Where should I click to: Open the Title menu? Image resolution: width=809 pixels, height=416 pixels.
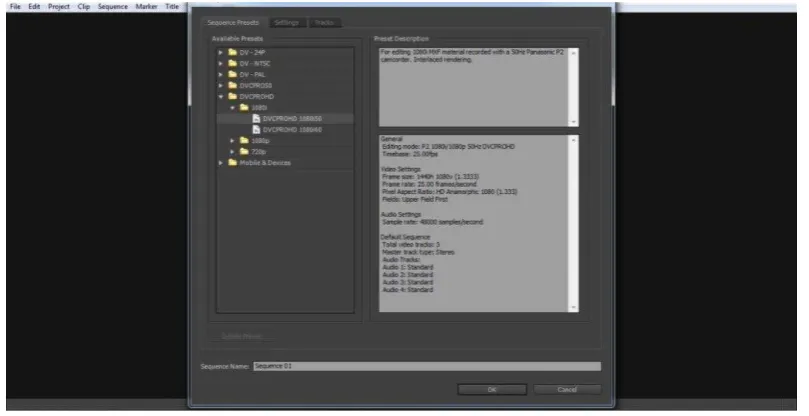[172, 7]
